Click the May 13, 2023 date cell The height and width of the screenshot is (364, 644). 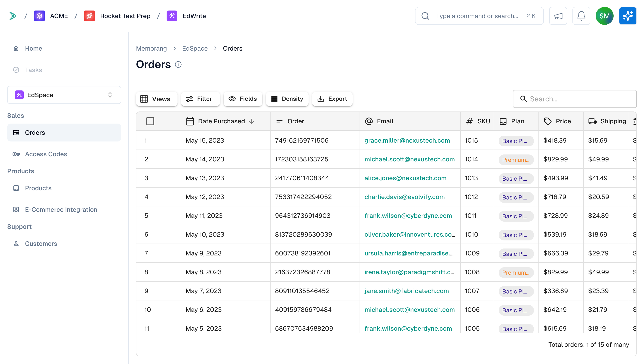pos(205,178)
